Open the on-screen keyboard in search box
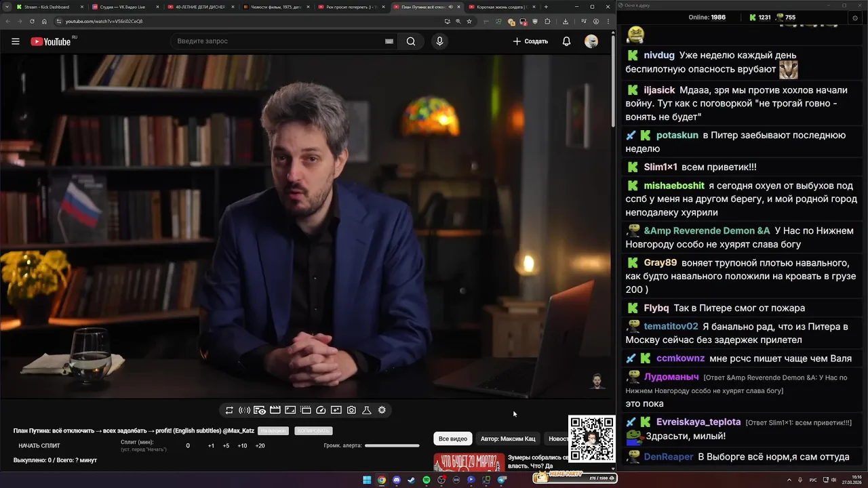Viewport: 868px width, 488px height. (x=389, y=41)
